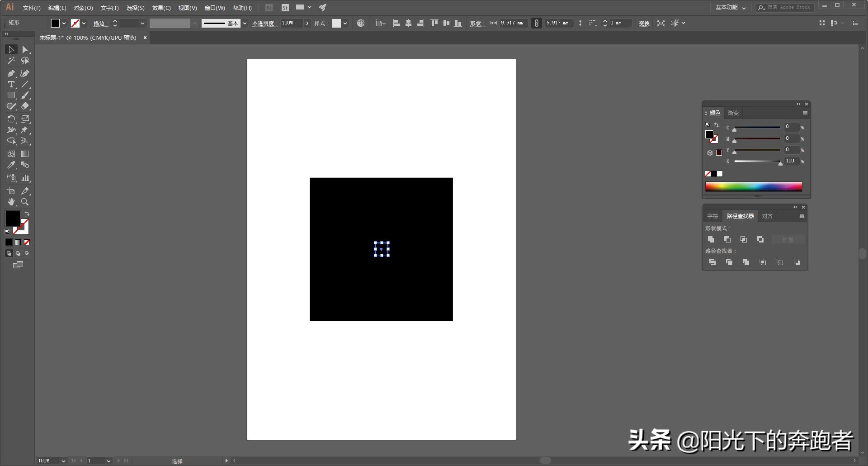Swap the fill and stroke colors
868x466 pixels.
pyautogui.click(x=27, y=214)
